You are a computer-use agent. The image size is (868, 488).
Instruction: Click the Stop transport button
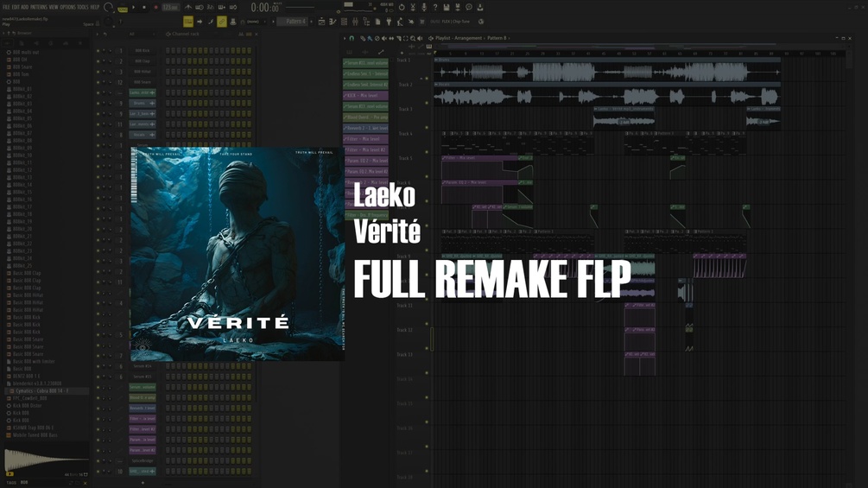click(x=144, y=8)
